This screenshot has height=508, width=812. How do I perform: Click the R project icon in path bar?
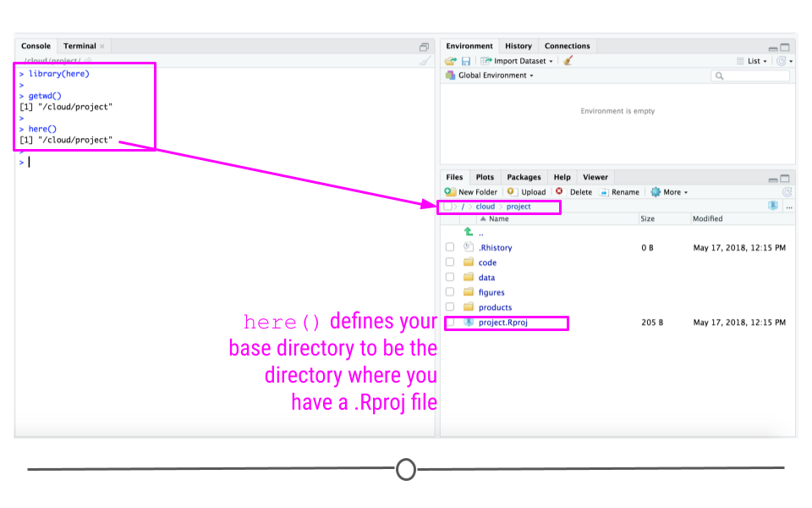(x=772, y=206)
